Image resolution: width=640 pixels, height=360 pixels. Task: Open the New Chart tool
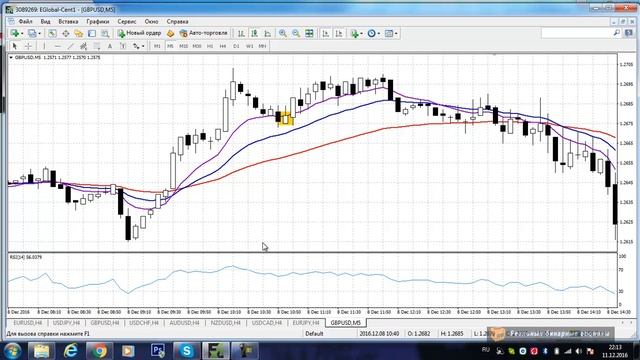(15, 33)
